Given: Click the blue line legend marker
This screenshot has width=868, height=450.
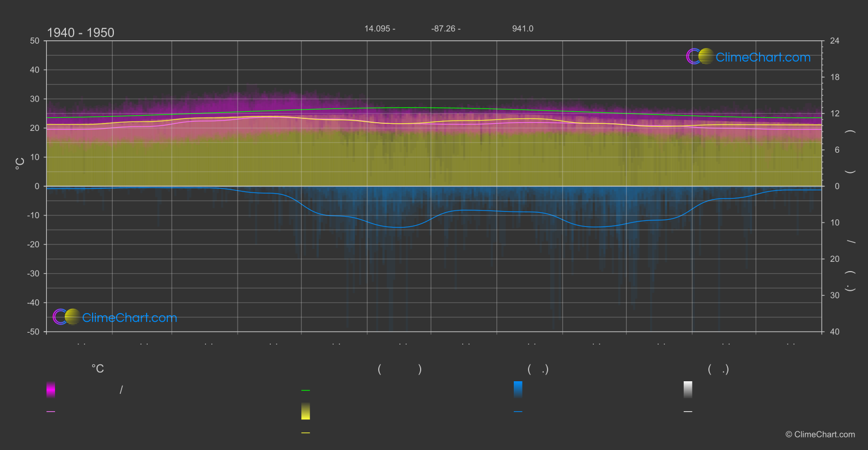Looking at the screenshot, I should (518, 412).
